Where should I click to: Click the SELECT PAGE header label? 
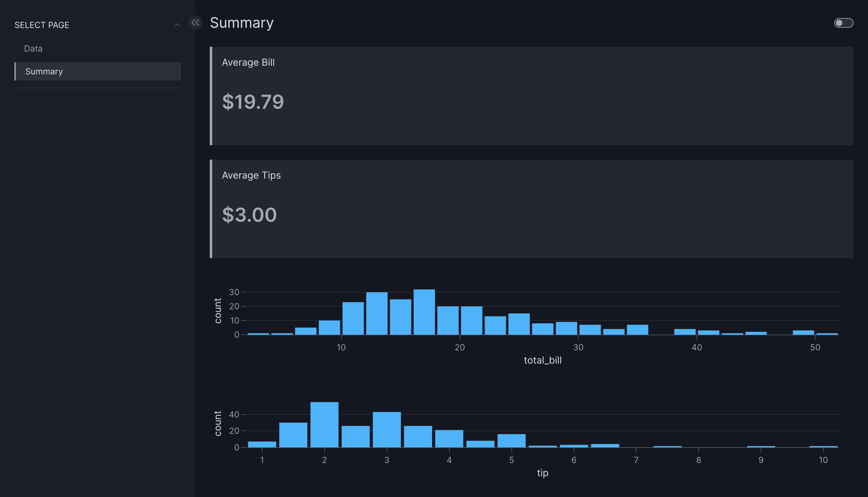[42, 25]
